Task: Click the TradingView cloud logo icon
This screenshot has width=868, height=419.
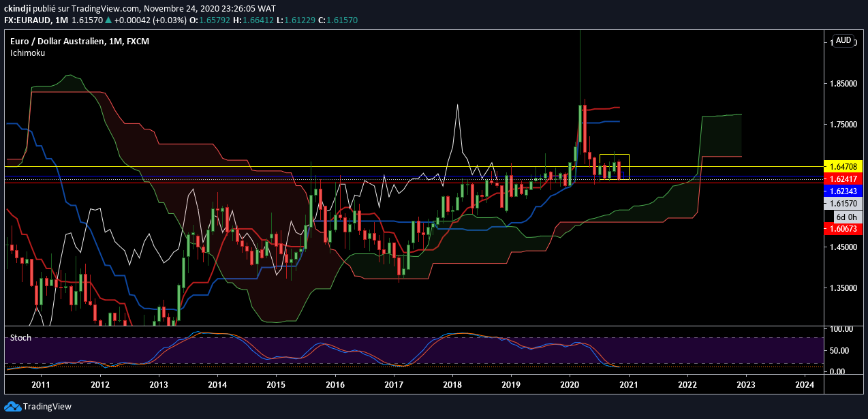Action: point(13,407)
